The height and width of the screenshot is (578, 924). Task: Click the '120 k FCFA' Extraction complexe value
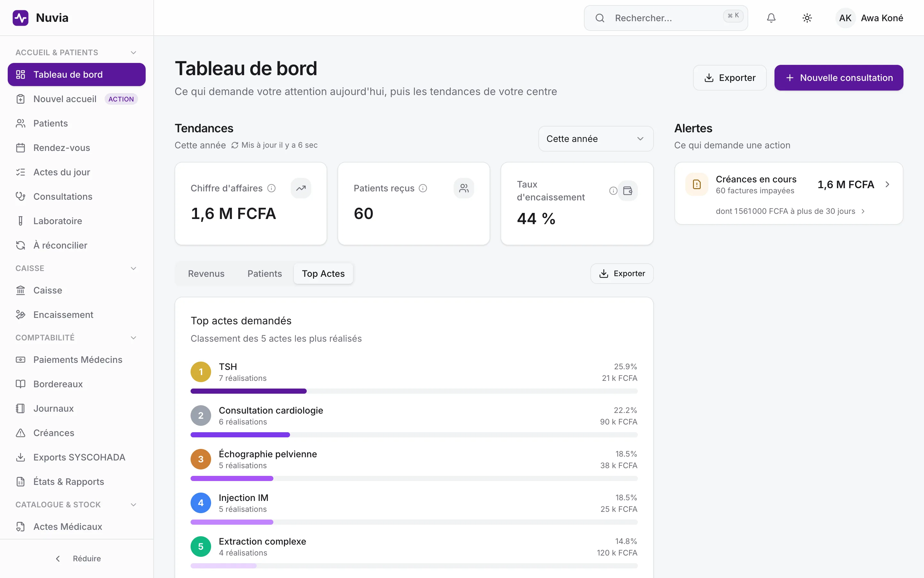(617, 553)
